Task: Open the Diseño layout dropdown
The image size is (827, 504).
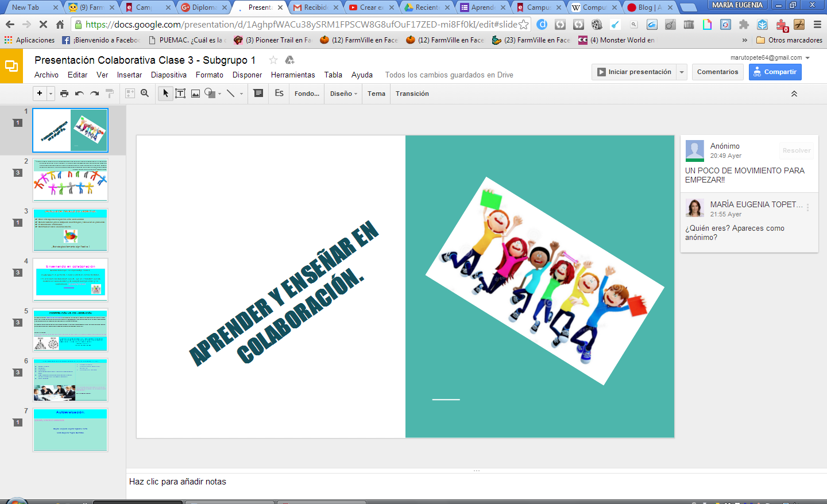Action: coord(343,94)
